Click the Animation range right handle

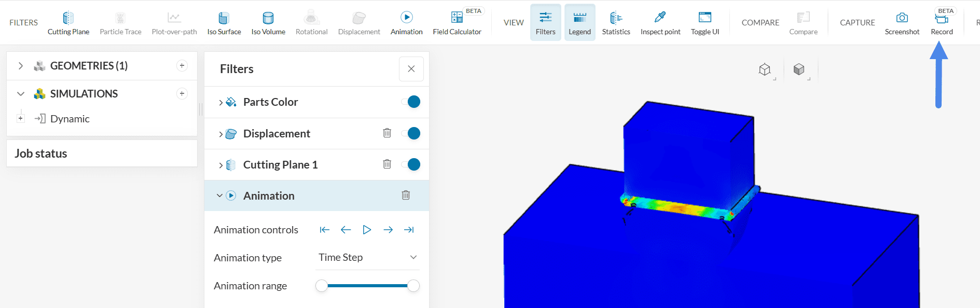(413, 286)
